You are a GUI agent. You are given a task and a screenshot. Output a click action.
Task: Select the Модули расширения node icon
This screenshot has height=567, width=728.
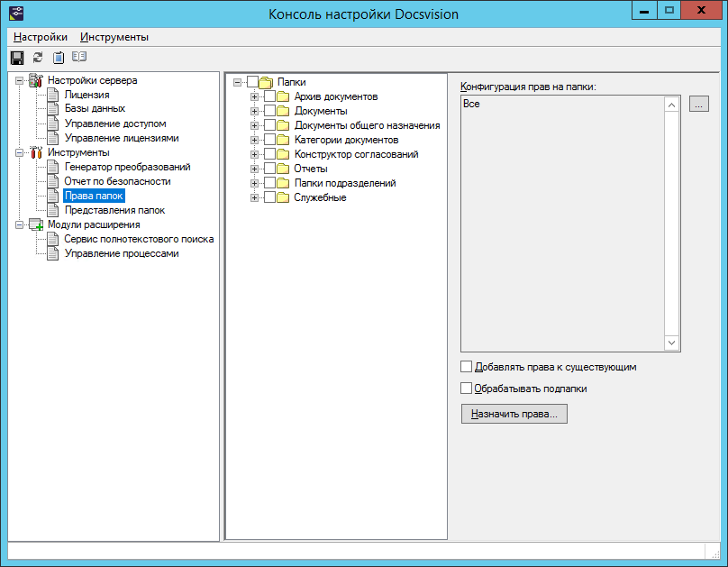pos(36,225)
